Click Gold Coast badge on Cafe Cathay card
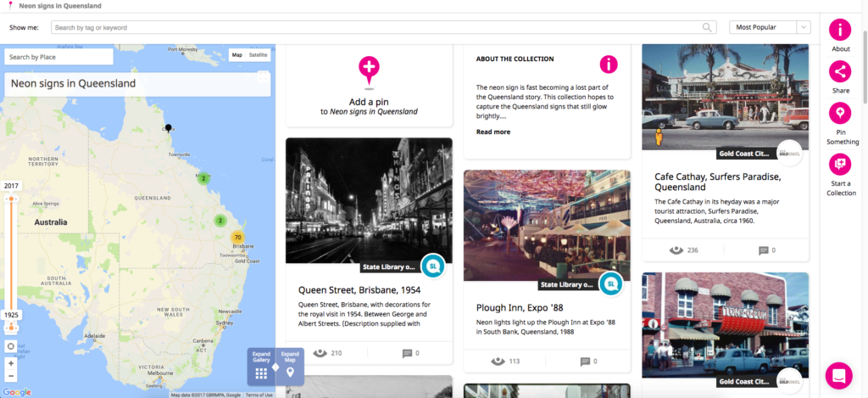The height and width of the screenshot is (398, 868). pos(789,153)
